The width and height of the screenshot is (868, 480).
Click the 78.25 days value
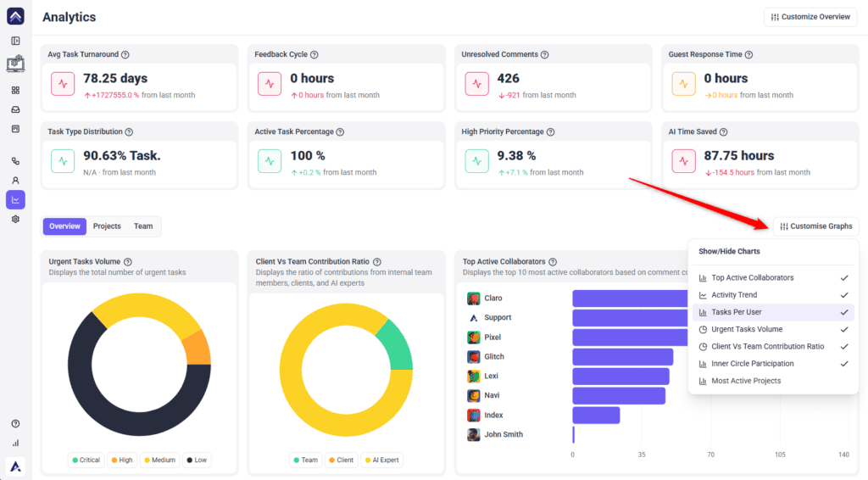(x=115, y=79)
